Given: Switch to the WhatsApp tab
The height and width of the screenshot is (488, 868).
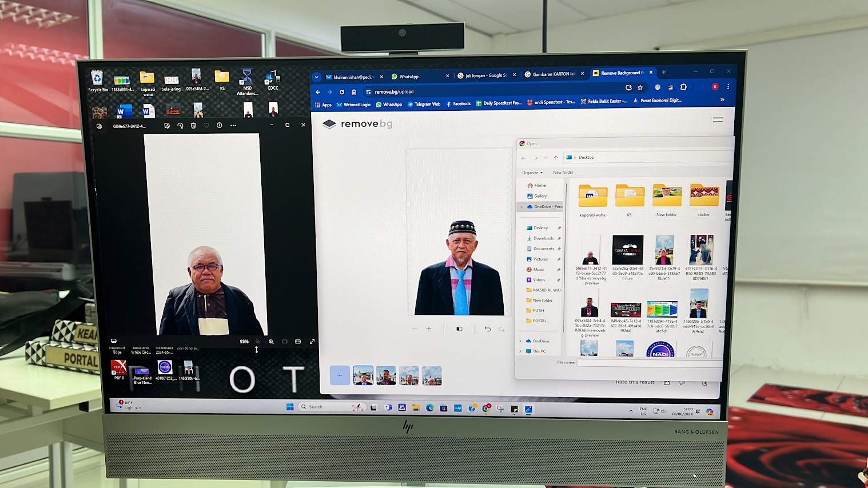Looking at the screenshot, I should point(421,76).
